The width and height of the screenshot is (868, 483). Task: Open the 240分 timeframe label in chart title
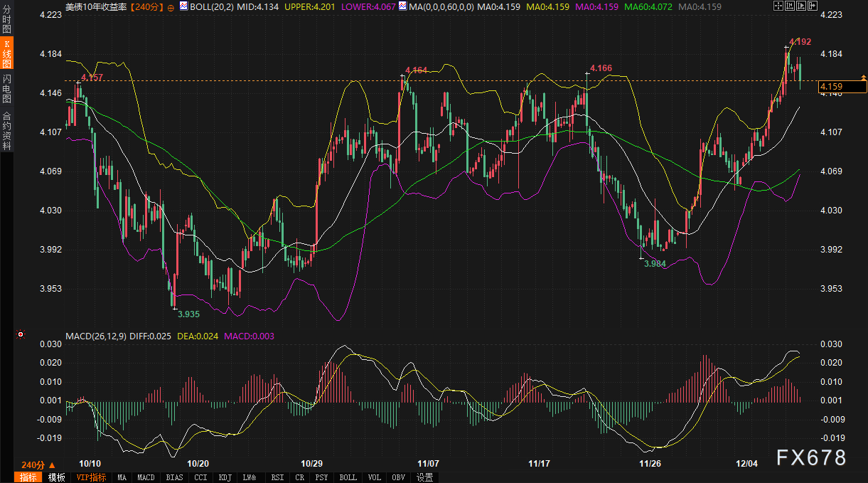pos(147,6)
